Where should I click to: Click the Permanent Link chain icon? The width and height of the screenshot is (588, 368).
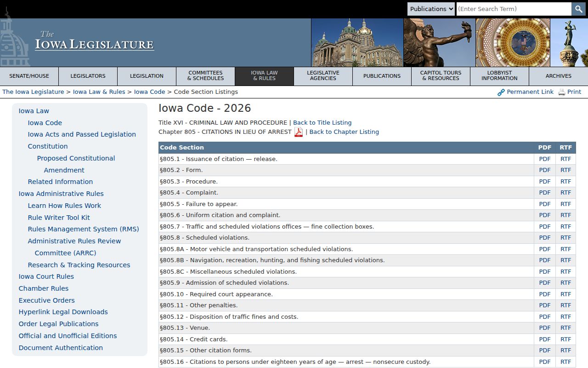pos(501,92)
